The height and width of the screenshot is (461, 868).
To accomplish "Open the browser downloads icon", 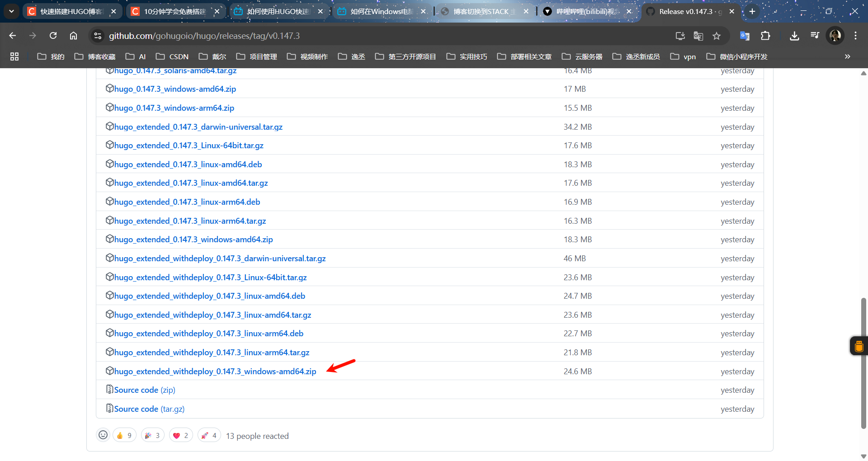I will (794, 36).
